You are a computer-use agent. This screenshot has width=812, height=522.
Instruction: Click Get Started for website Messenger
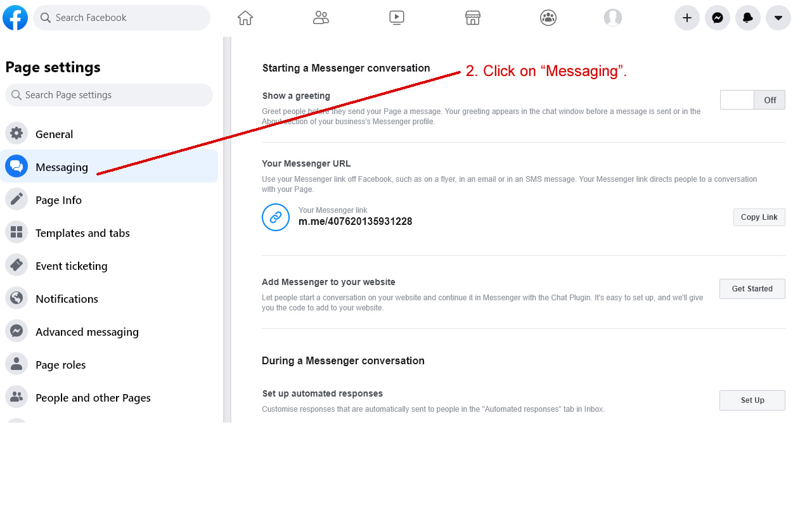(x=752, y=289)
